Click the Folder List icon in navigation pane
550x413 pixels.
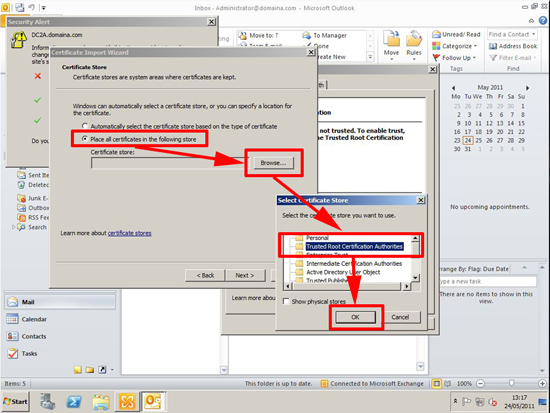[90, 369]
